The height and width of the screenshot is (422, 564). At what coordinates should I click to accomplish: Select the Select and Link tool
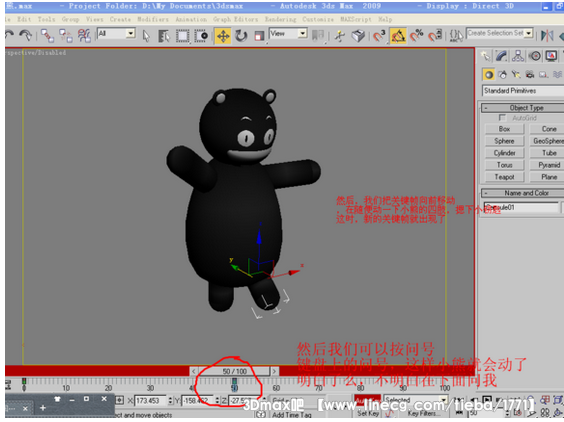(x=47, y=36)
